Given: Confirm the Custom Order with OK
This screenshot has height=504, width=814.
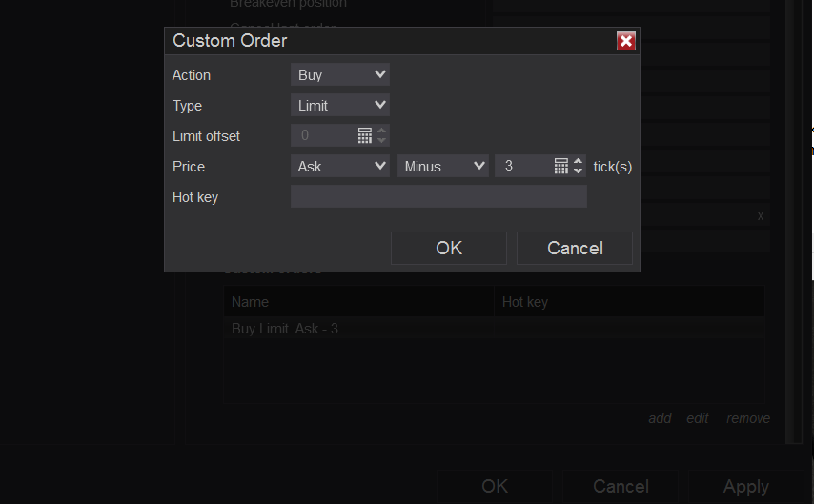Looking at the screenshot, I should click(449, 248).
